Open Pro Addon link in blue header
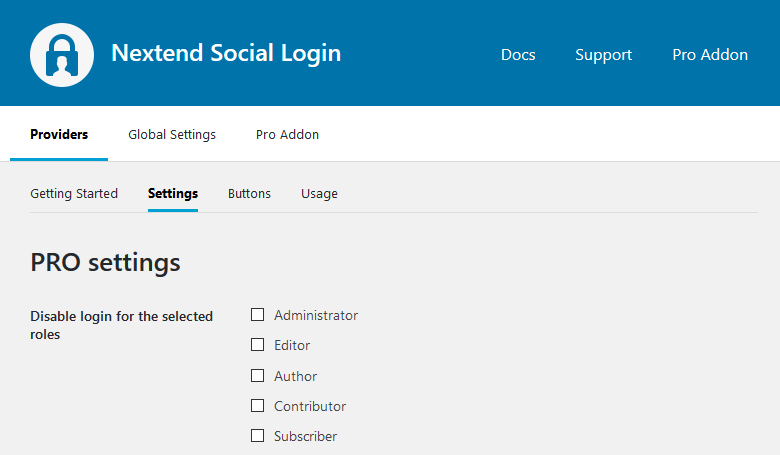The width and height of the screenshot is (780, 455). click(x=710, y=55)
